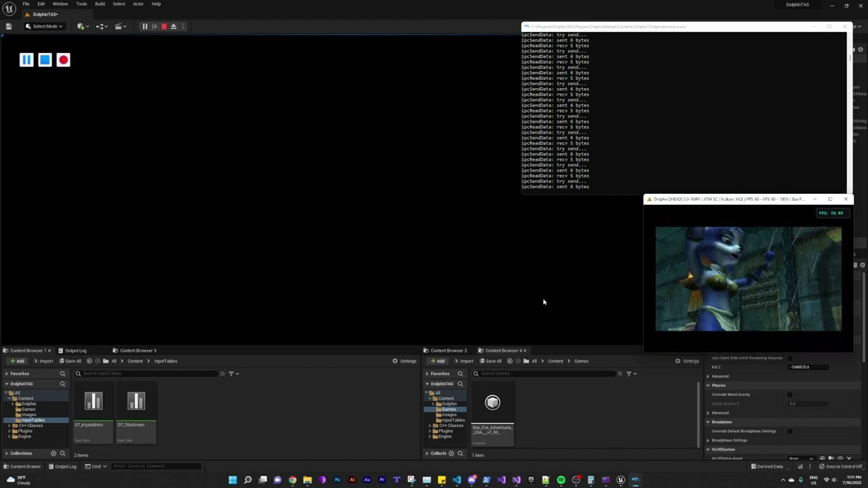Open Settings in the Games content browser
Viewport: 868px width, 488px height.
pyautogui.click(x=687, y=361)
